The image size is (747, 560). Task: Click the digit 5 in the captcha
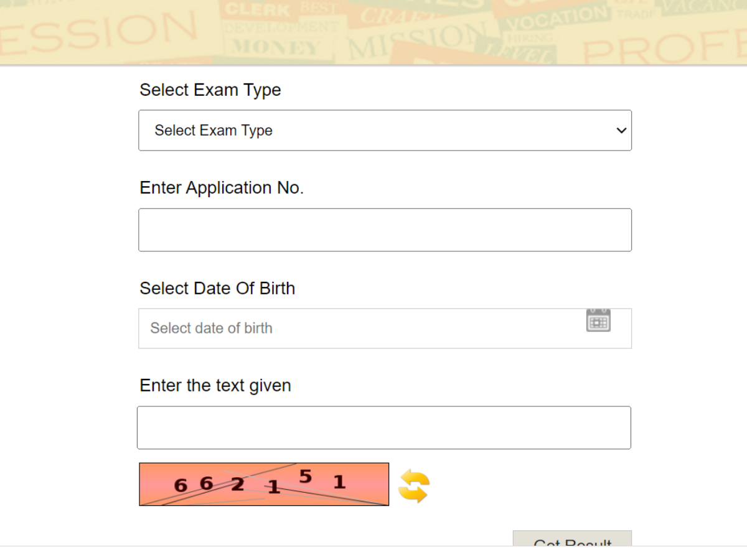[305, 477]
